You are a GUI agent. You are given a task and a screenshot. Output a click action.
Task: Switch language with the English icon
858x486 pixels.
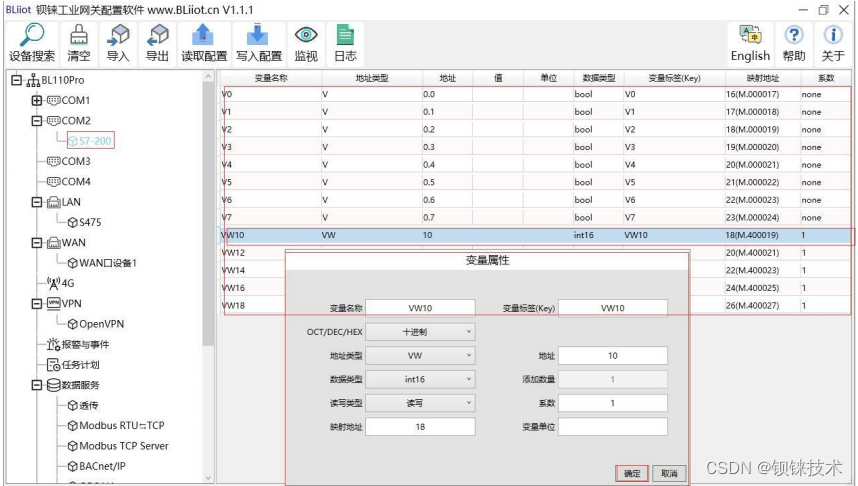[750, 34]
